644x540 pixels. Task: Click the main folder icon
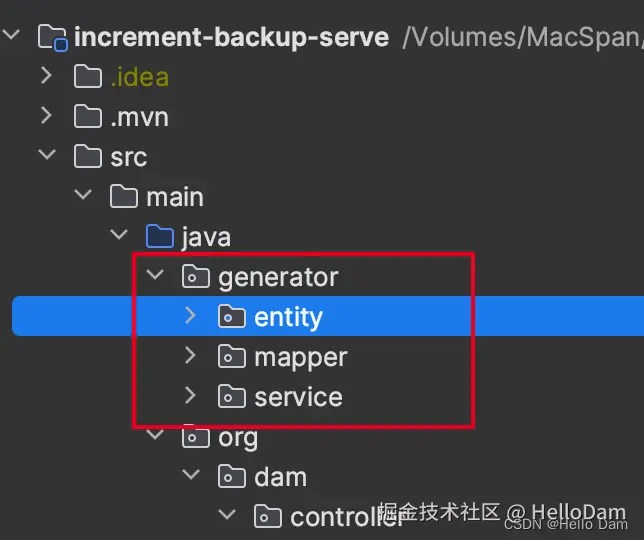[124, 197]
